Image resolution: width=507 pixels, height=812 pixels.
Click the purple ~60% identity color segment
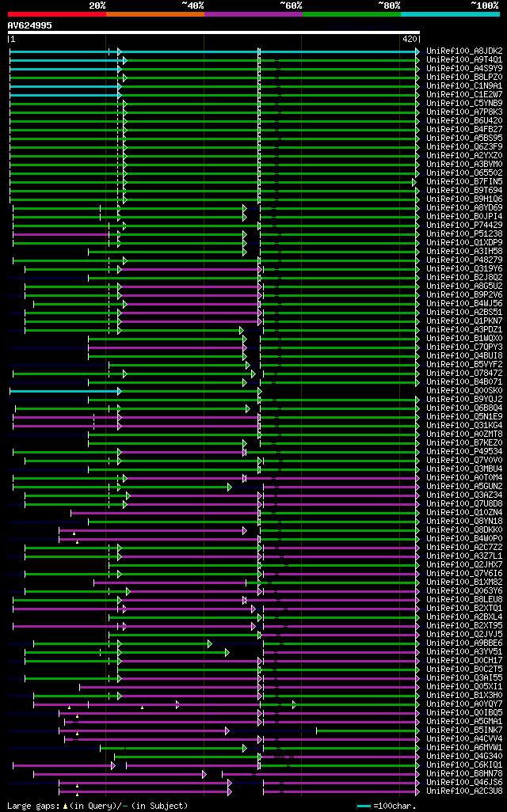[253, 14]
